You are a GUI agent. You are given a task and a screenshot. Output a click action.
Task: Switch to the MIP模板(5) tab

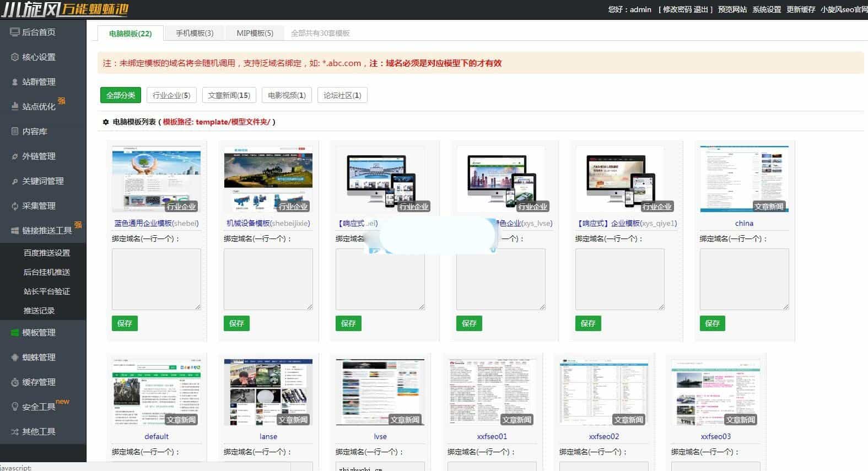click(255, 33)
